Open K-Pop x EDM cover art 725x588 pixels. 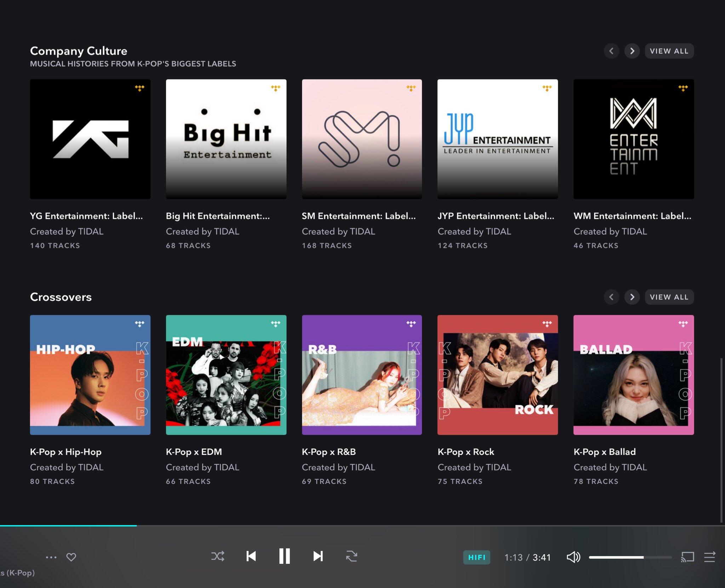click(226, 375)
